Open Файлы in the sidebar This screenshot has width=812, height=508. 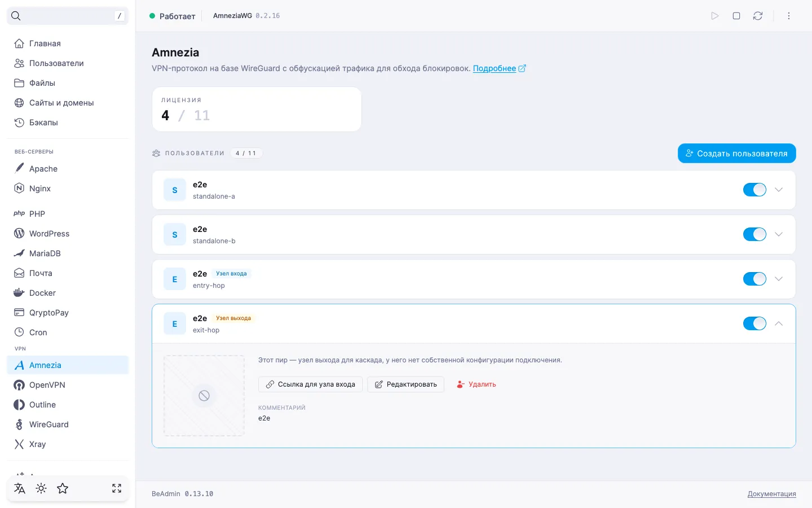[68, 83]
